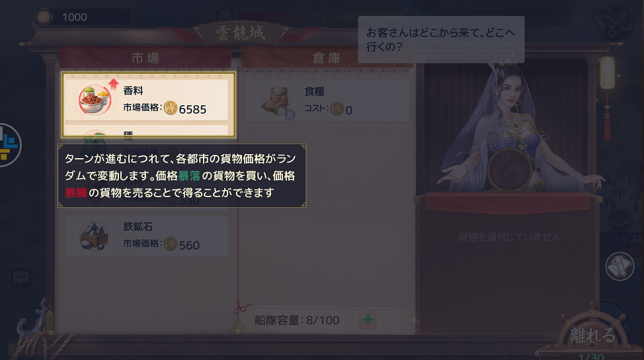The width and height of the screenshot is (644, 360).
Task: Click the 雲龍城 city name banner
Action: (241, 33)
